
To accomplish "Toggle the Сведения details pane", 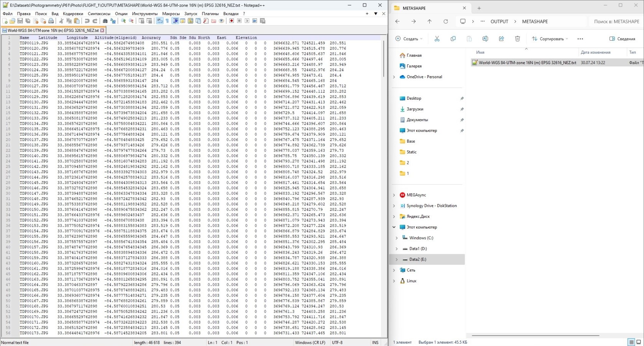I will point(622,39).
